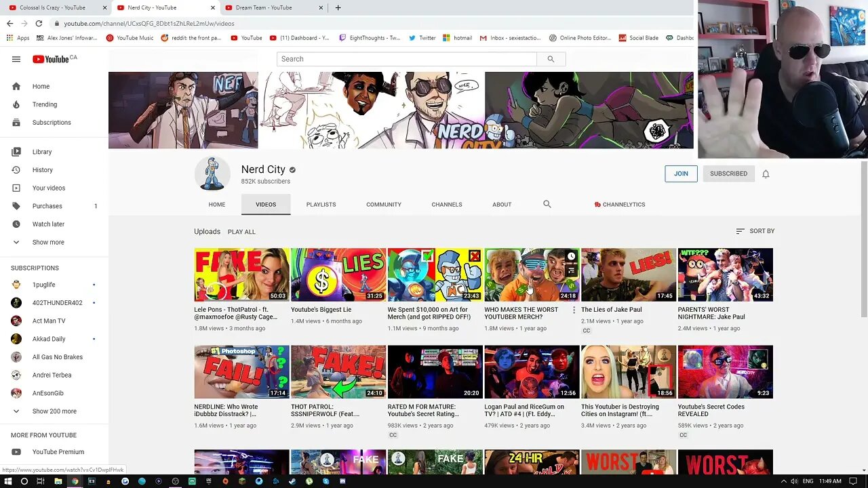The height and width of the screenshot is (488, 868).
Task: Expand Show 200 more subscriptions
Action: pos(54,411)
